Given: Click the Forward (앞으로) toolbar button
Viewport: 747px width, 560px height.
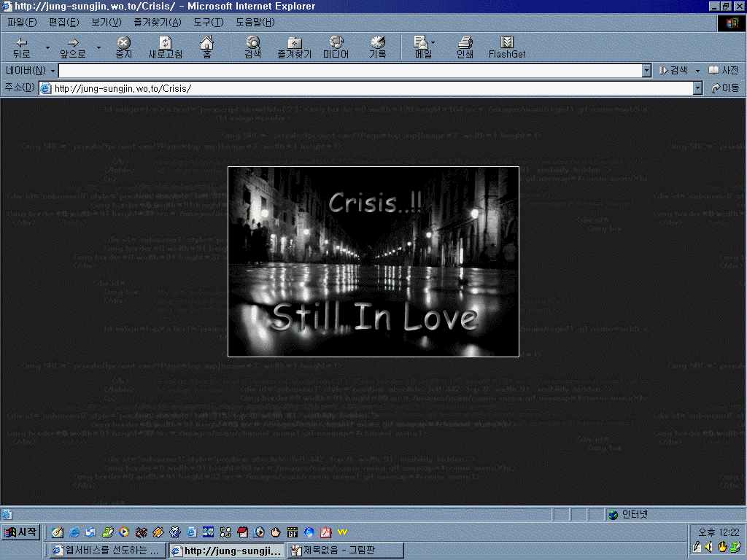Looking at the screenshot, I should [x=72, y=47].
